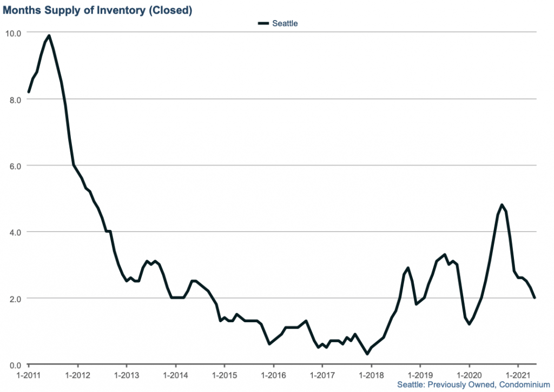Image resolution: width=554 pixels, height=392 pixels.
Task: Click the 2020 peak of the Seattle line
Action: (x=502, y=205)
